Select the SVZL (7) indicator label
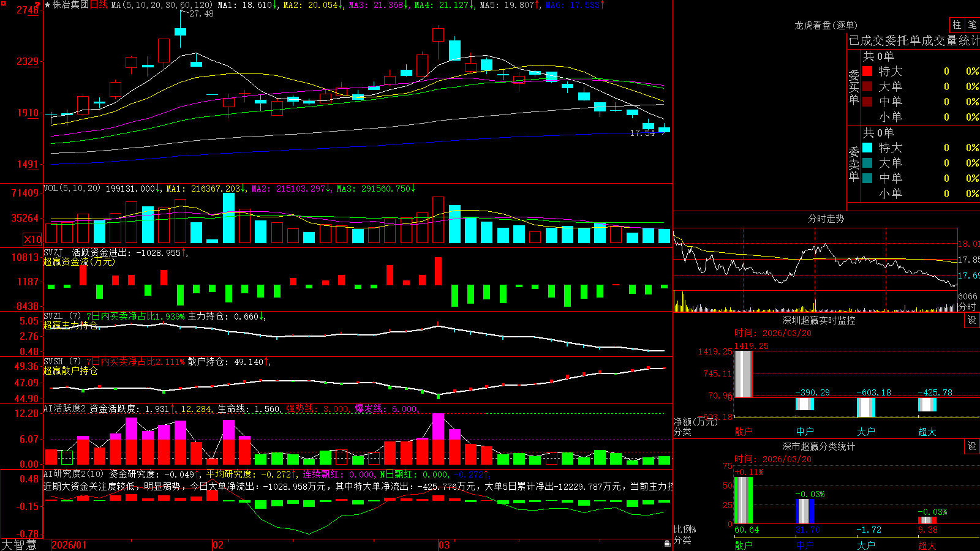Viewport: 980px width, 551px height. (62, 316)
